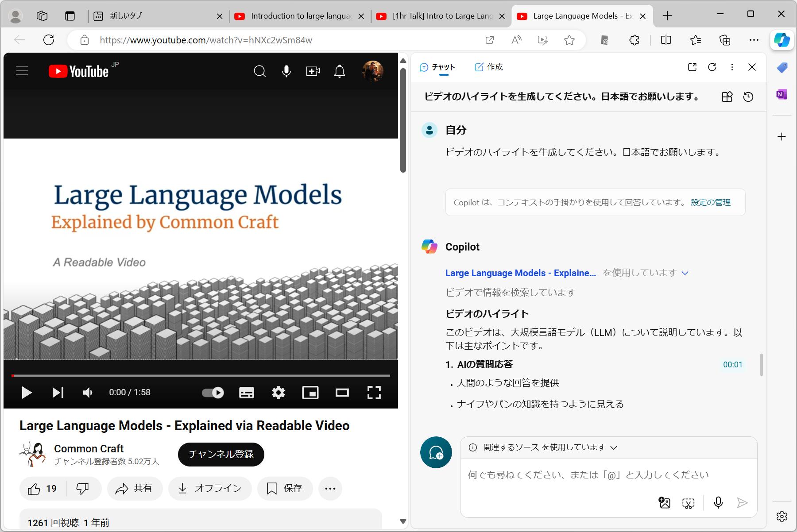Open a new browser tab
Screen dimensions: 797x532
[667, 16]
